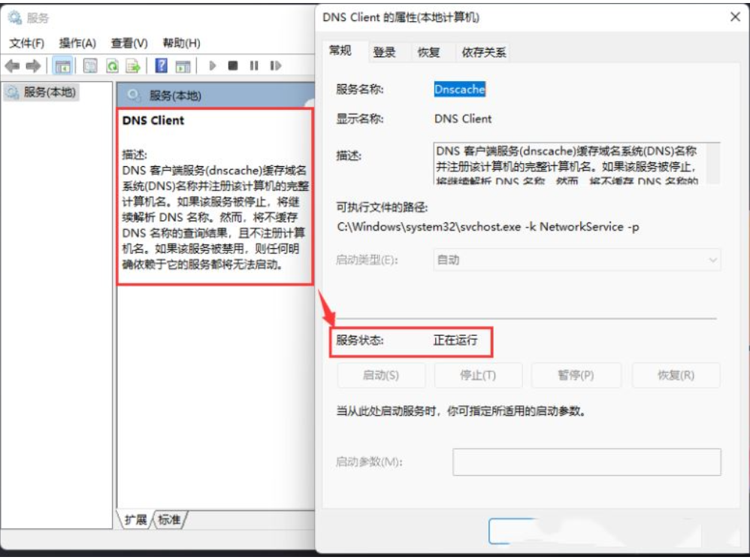The image size is (750, 560).
Task: Refresh the services list
Action: pos(112,64)
